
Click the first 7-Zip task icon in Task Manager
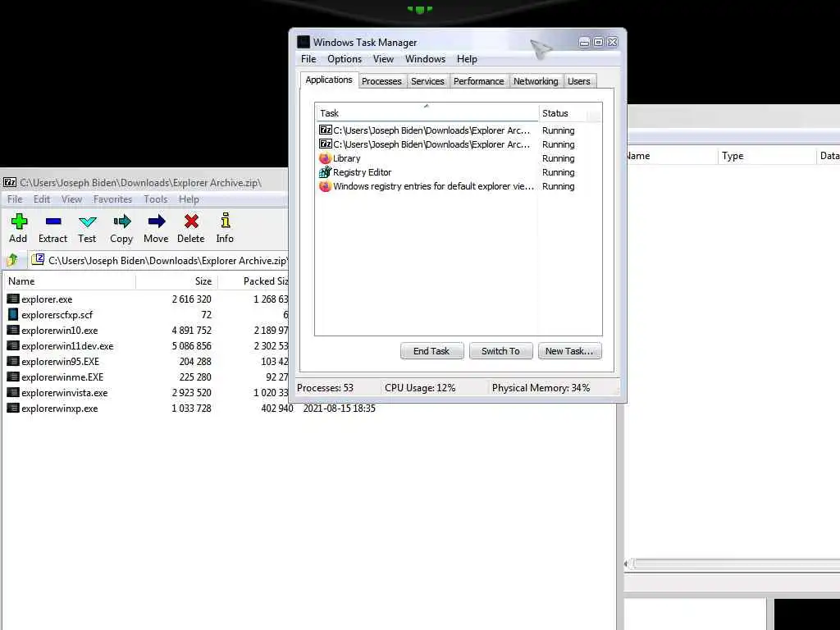point(325,130)
